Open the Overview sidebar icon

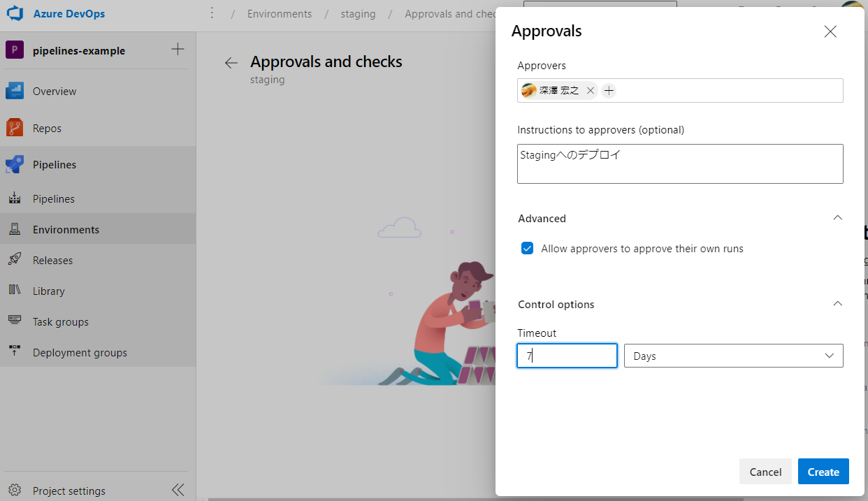click(x=15, y=91)
